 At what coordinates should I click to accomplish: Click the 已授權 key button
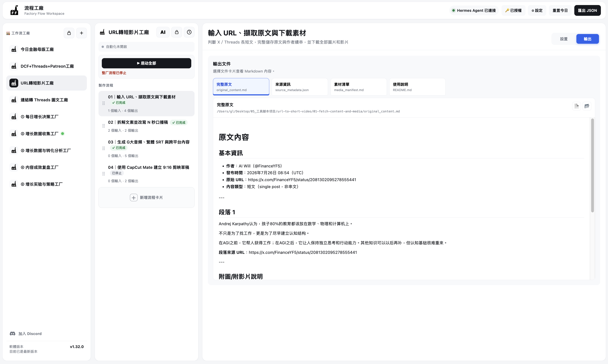513,10
